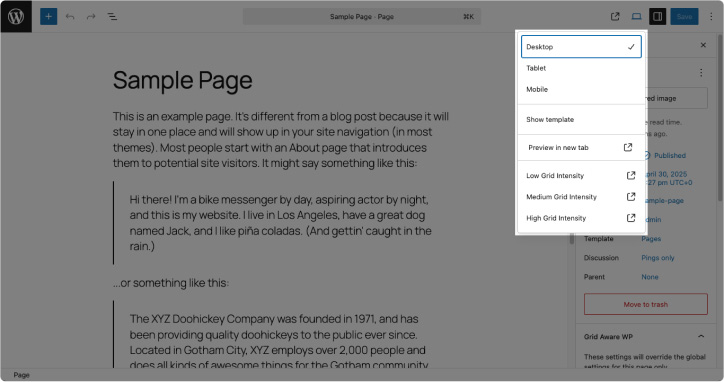724x382 pixels.
Task: Save the page
Action: pos(684,17)
